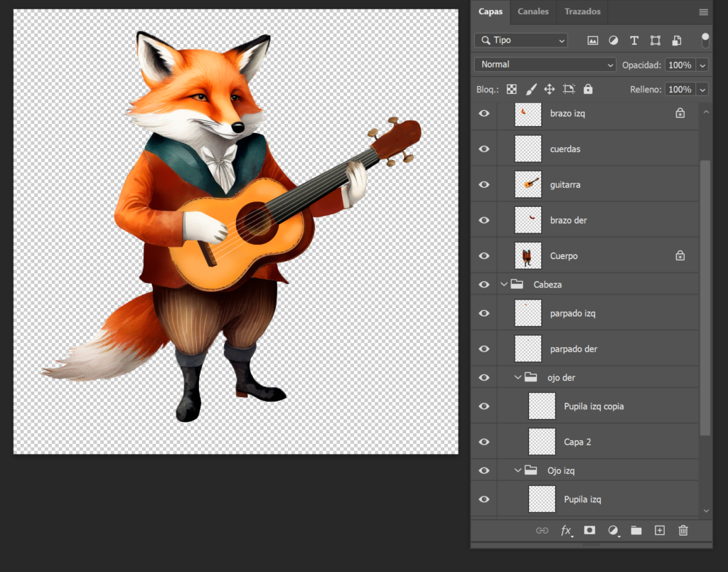Hide the Cuerpo layer

tap(484, 255)
